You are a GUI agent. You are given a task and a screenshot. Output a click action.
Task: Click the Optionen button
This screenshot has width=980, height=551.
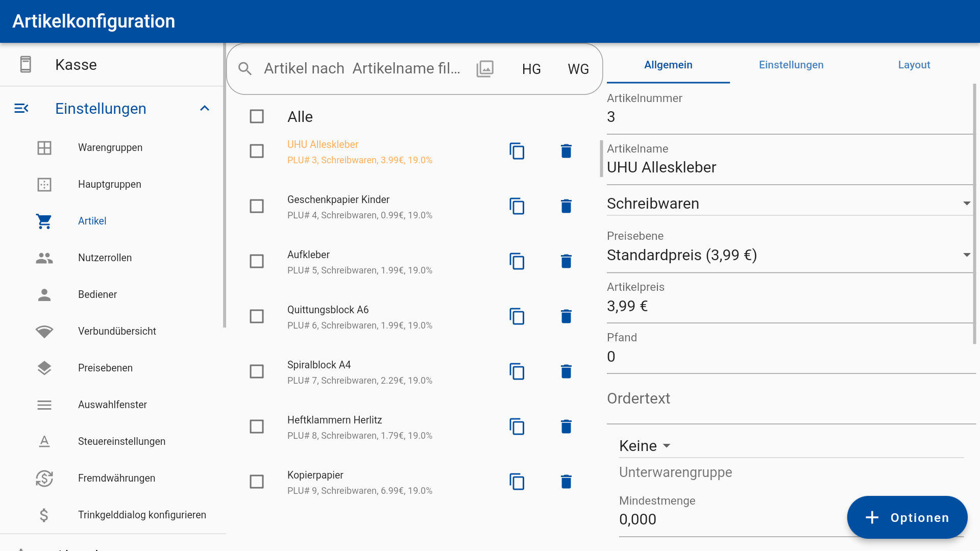[907, 517]
